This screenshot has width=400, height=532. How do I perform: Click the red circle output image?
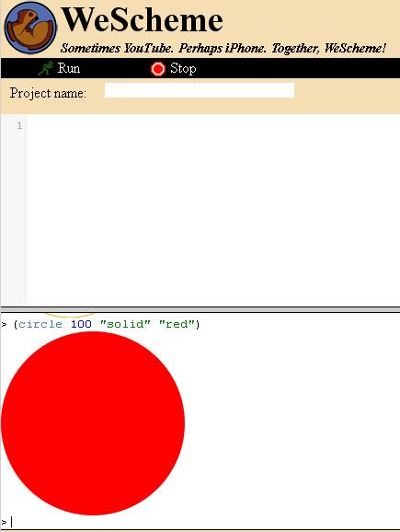pos(93,423)
